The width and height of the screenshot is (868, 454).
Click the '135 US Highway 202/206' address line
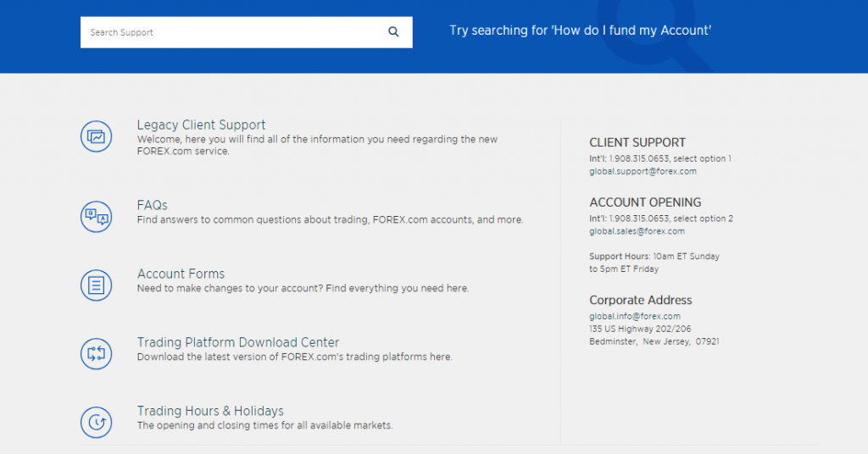tap(640, 329)
